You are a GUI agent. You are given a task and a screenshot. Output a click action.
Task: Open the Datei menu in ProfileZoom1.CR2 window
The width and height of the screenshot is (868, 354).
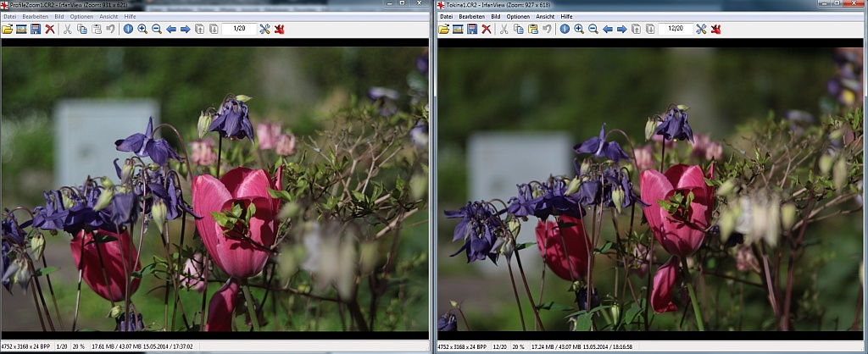pos(10,16)
